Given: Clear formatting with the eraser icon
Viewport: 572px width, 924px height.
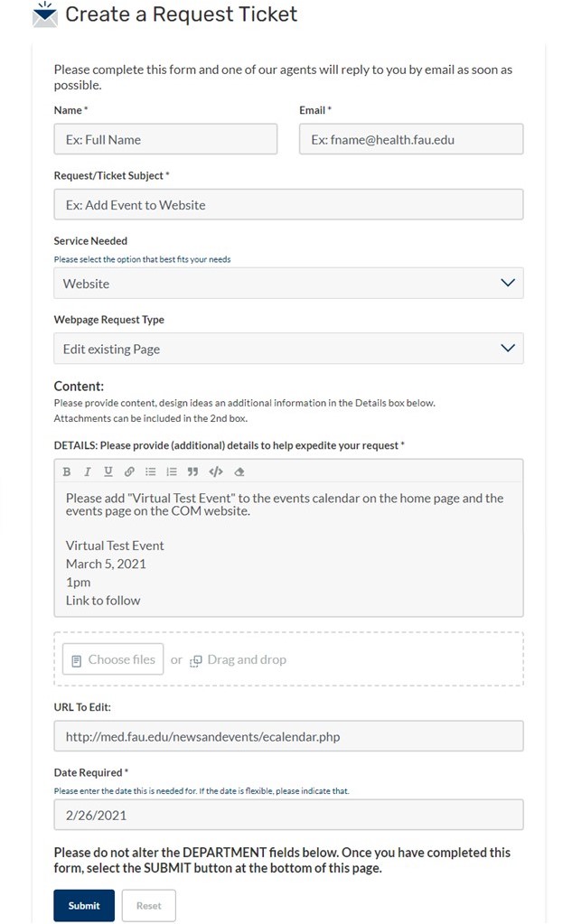Looking at the screenshot, I should 239,471.
